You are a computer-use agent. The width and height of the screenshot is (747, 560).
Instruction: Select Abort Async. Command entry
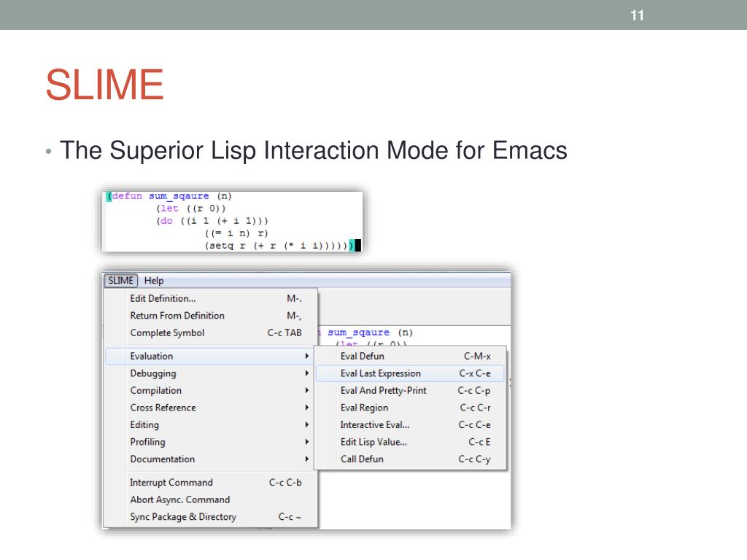[x=211, y=499]
